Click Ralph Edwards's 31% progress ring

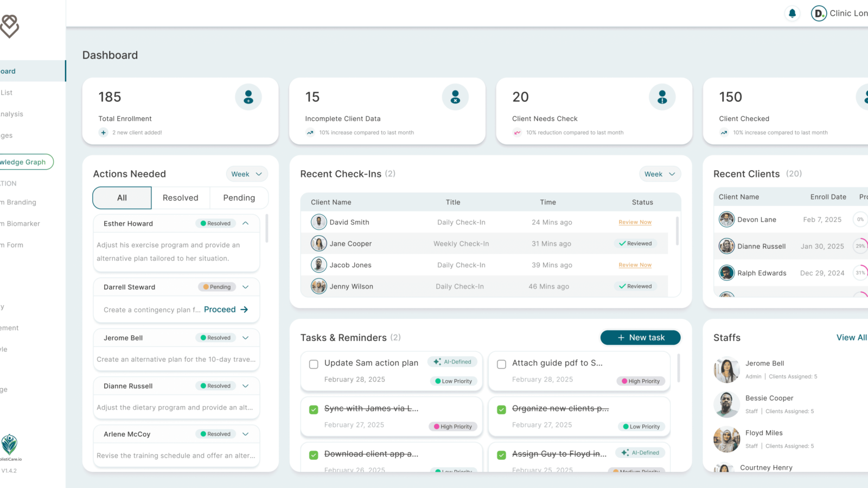860,273
